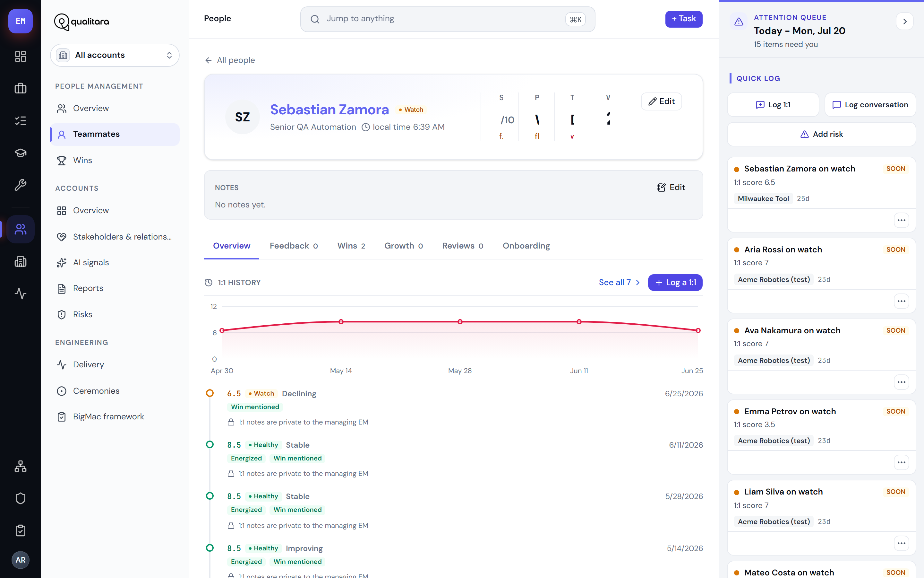Open Stakeholders & relations in sidebar
Viewport: 924px width, 578px height.
(115, 237)
